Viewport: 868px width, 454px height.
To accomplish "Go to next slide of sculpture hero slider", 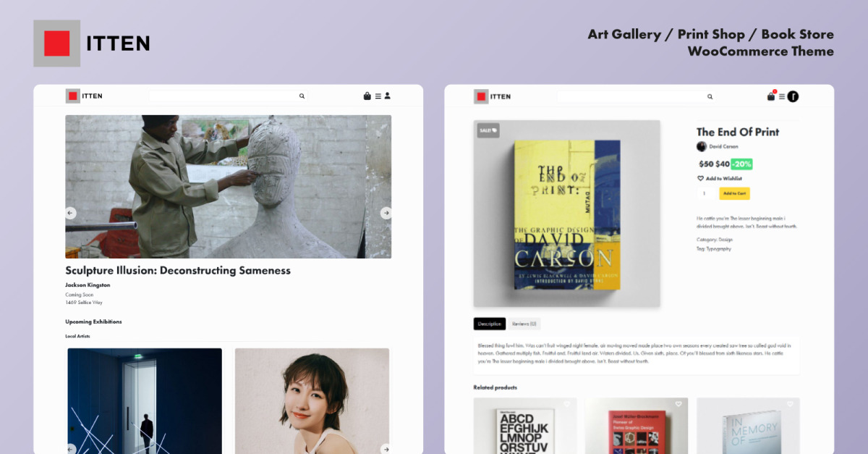I will [x=386, y=213].
